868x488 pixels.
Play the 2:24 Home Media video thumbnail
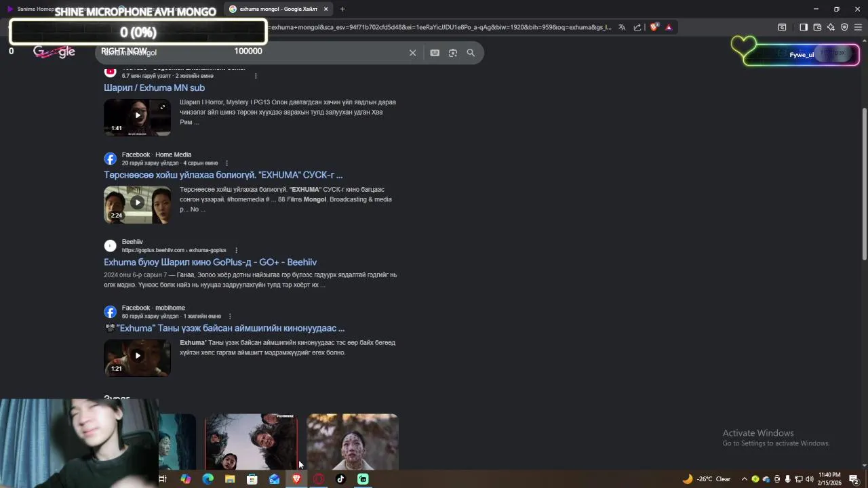coord(137,205)
